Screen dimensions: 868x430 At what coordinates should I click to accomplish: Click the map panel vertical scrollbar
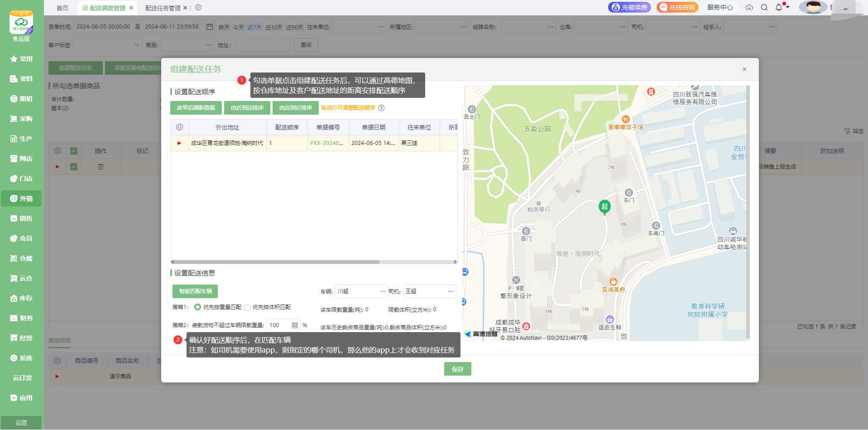(x=748, y=212)
